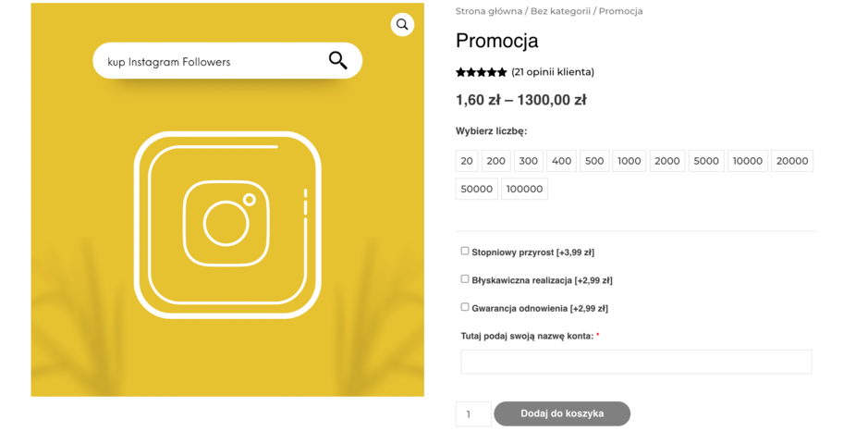Click the five-star rating icons
Image resolution: width=868 pixels, height=431 pixels.
(481, 72)
